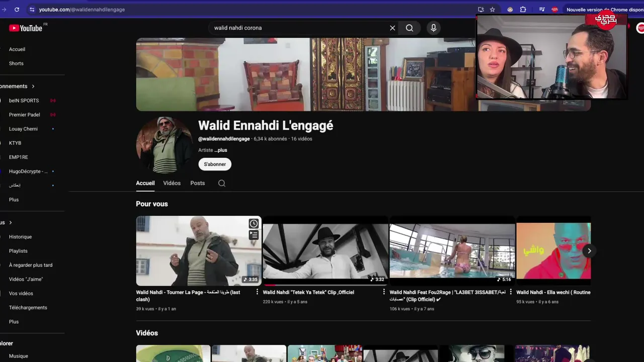Open Musique under Explorer
The image size is (644, 362).
[19, 356]
